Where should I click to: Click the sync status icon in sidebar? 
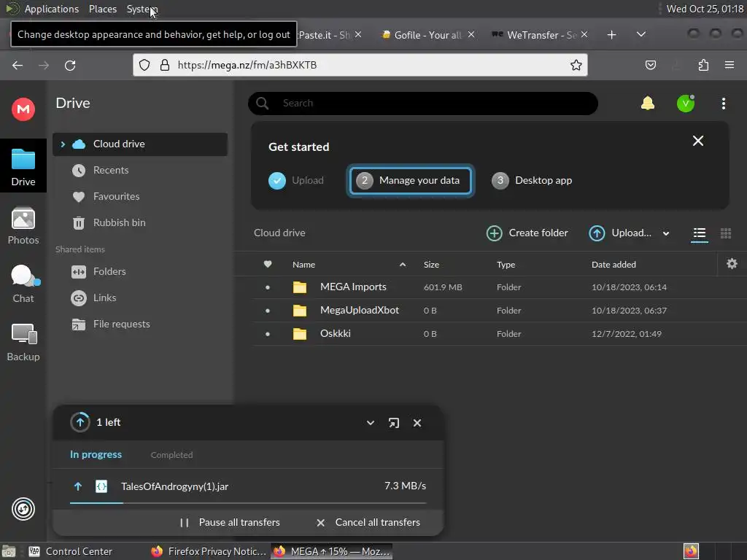(x=23, y=509)
